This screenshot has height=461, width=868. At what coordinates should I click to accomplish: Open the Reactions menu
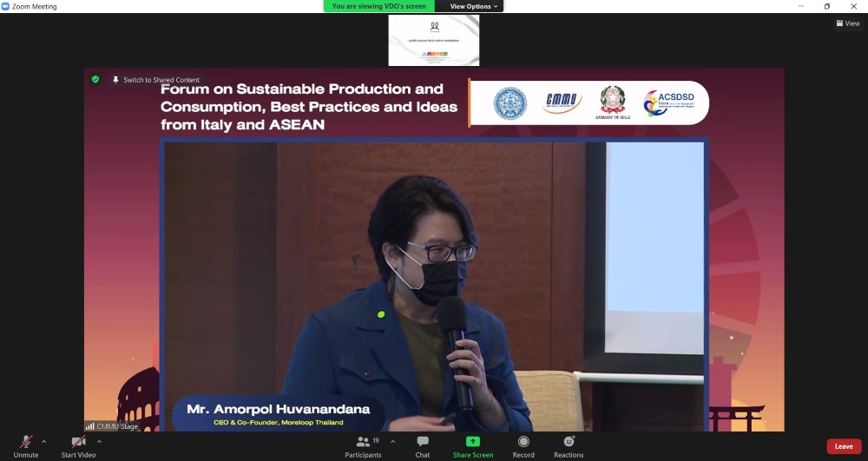569,446
